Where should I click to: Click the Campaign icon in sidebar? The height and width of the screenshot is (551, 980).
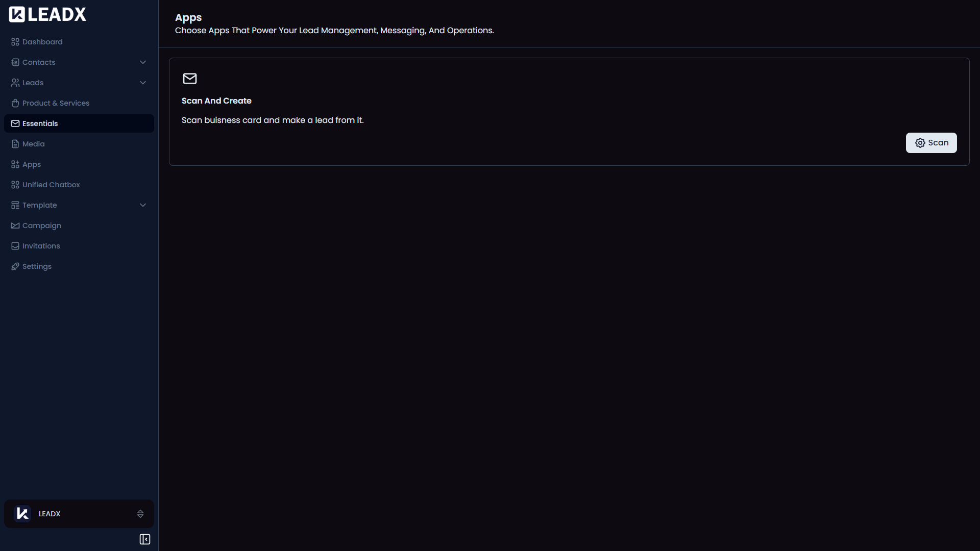coord(15,226)
